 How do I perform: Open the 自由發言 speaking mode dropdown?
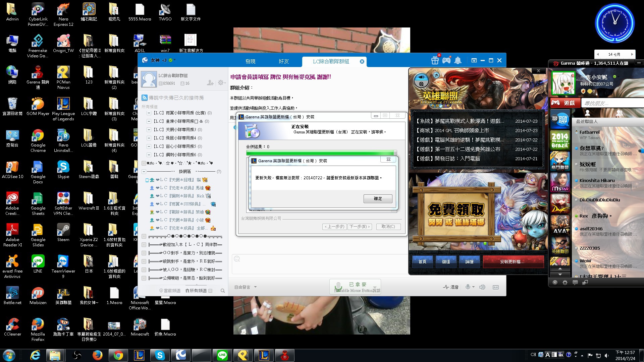[246, 287]
